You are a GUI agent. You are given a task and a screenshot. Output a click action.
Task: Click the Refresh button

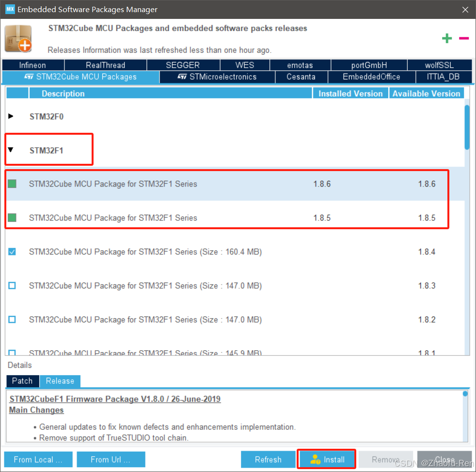tap(268, 459)
